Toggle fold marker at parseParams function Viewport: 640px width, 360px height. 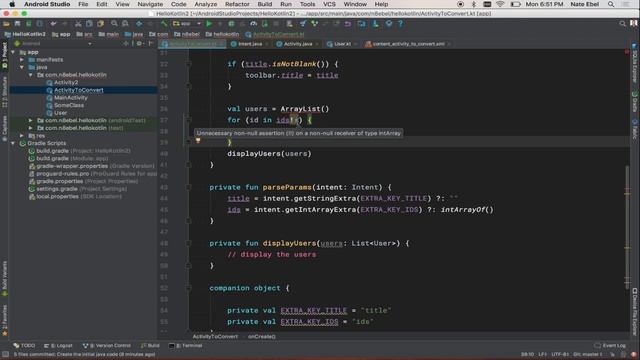coord(189,187)
